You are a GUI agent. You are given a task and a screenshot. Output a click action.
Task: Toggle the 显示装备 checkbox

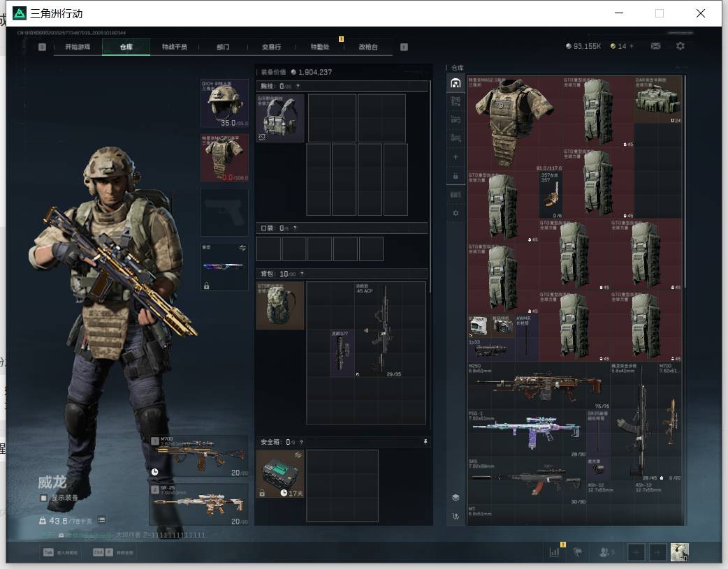click(x=43, y=498)
